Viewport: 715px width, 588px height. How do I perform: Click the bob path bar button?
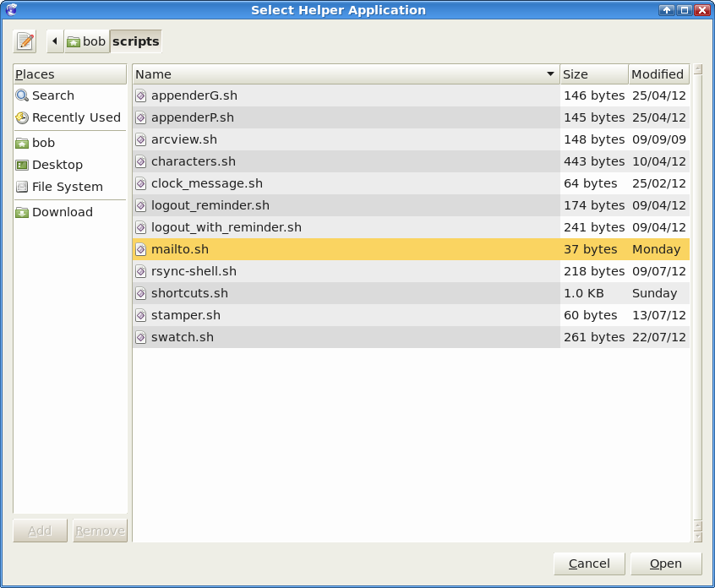coord(87,41)
